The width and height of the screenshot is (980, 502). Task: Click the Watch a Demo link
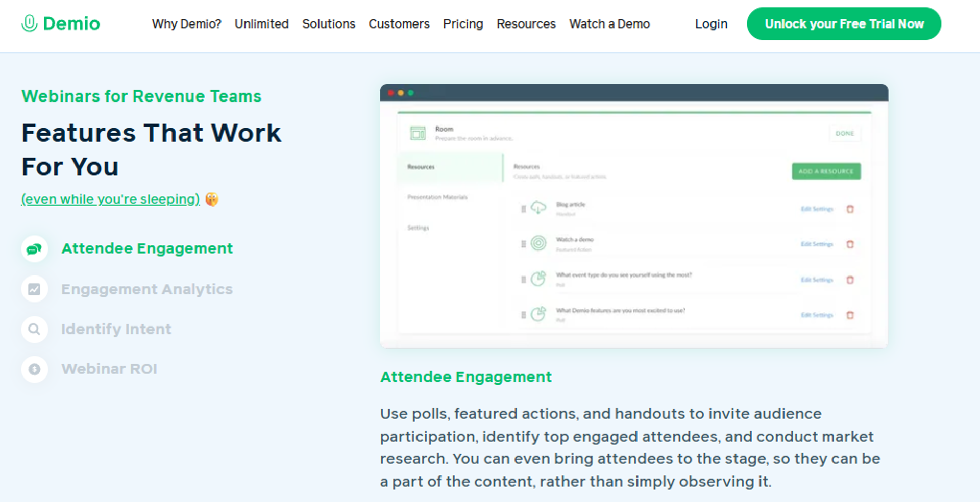coord(609,24)
